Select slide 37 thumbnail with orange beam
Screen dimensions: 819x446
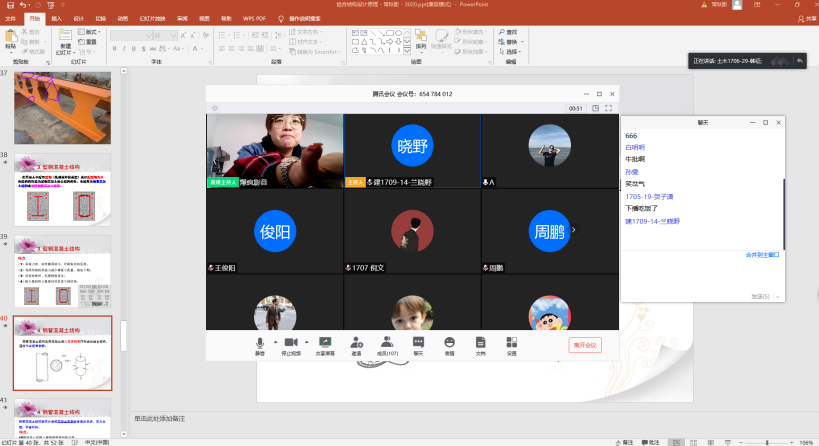[62, 108]
